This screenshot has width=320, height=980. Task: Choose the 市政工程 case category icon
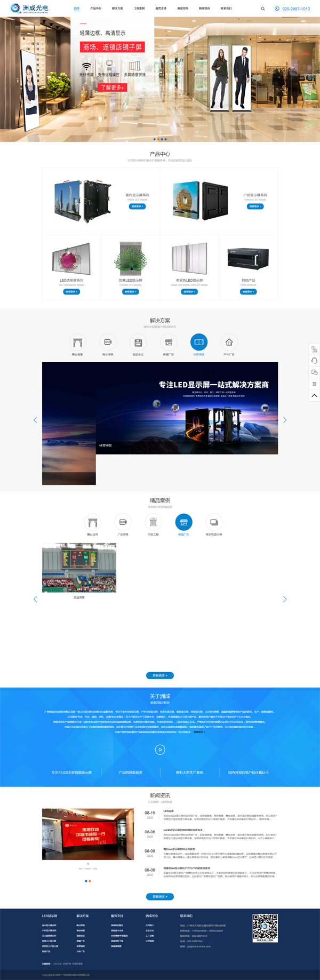(x=153, y=522)
